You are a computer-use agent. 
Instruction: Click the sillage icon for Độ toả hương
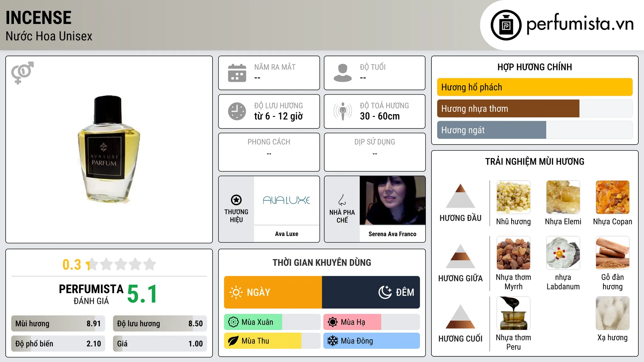(x=343, y=111)
